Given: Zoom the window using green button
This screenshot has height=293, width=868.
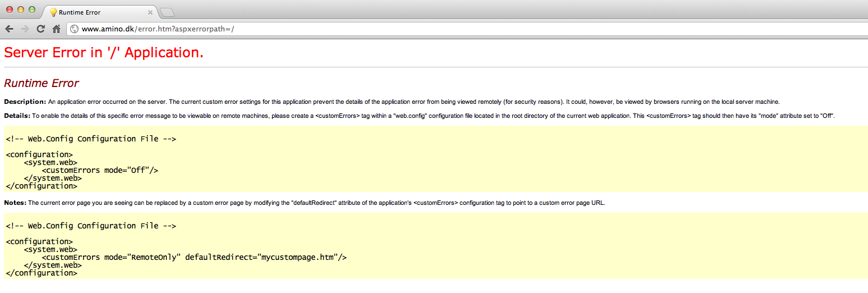Looking at the screenshot, I should point(32,10).
